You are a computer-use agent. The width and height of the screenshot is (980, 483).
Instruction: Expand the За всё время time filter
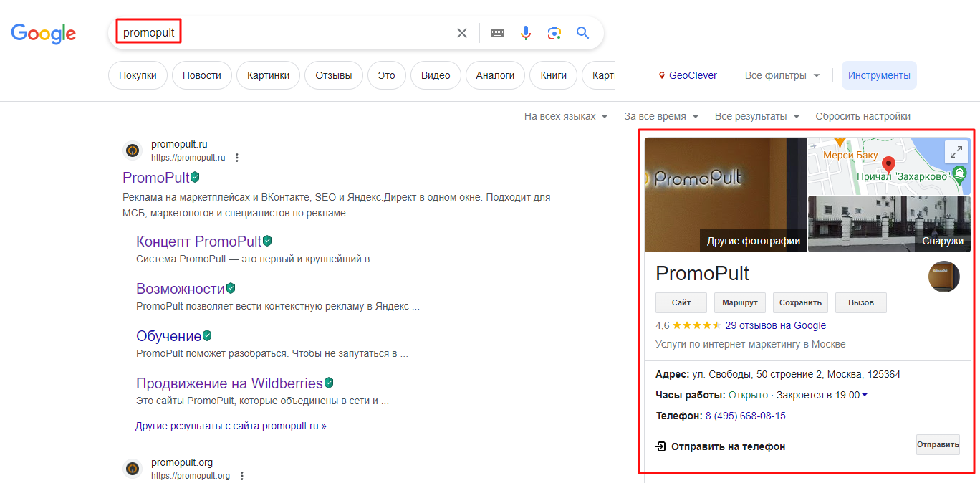[661, 116]
